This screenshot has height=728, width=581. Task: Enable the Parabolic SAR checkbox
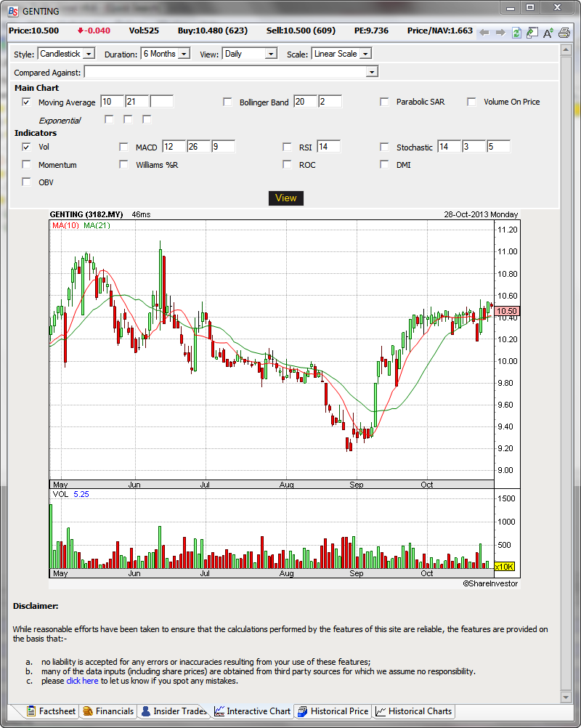[384, 102]
